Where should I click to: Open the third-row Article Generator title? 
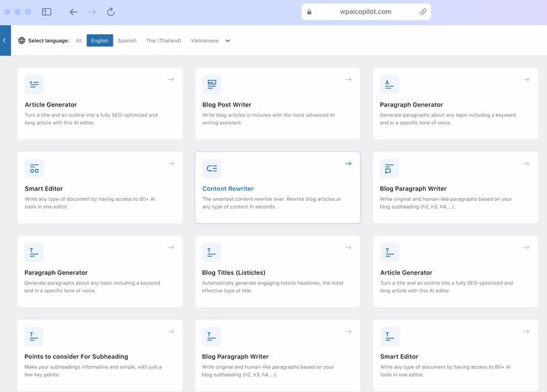(x=406, y=272)
